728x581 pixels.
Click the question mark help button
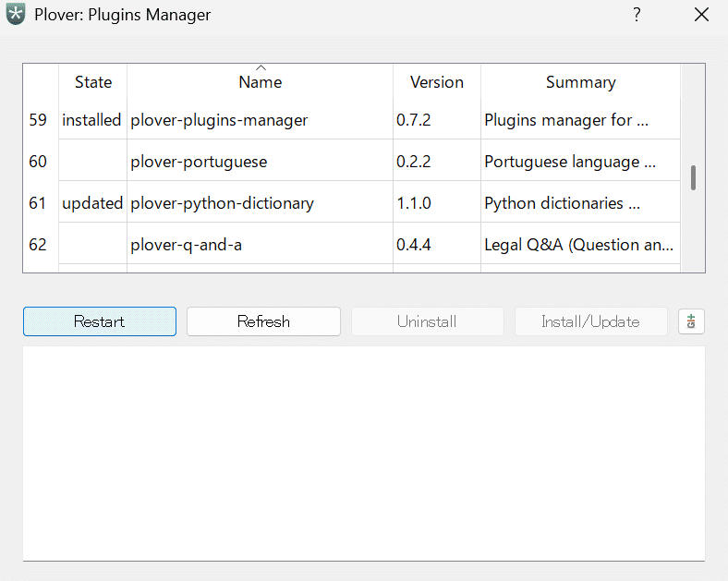tap(637, 15)
